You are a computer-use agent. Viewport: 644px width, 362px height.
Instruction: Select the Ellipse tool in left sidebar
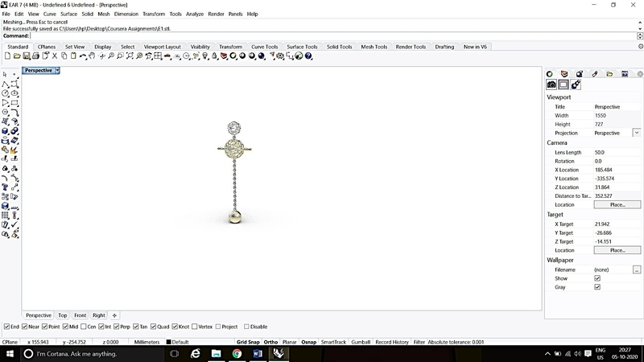coord(14,93)
